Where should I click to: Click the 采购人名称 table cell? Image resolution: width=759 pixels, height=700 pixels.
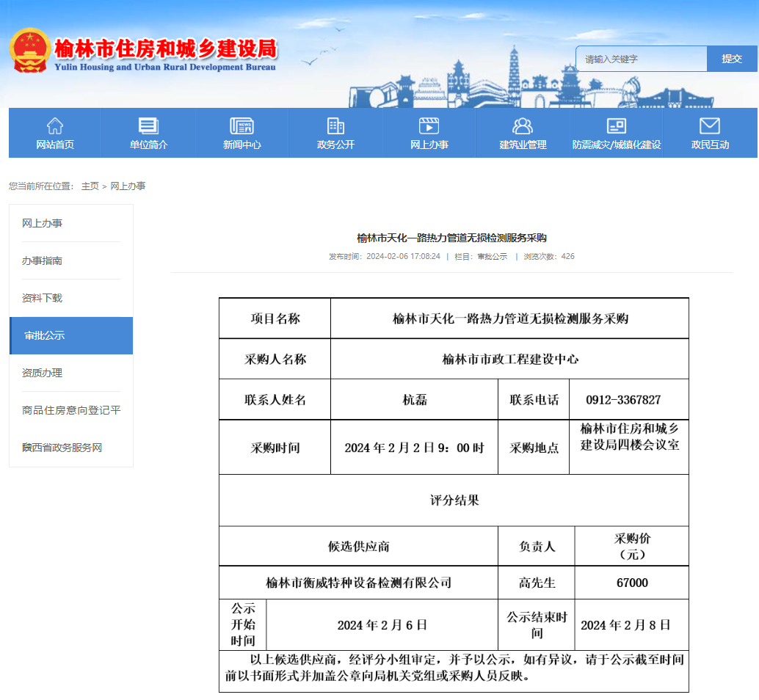(x=275, y=360)
